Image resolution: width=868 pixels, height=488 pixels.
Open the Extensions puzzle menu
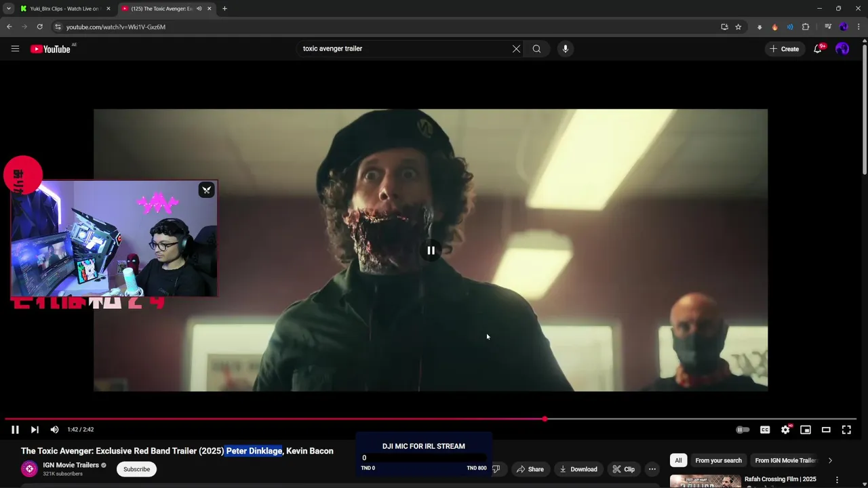coord(806,27)
